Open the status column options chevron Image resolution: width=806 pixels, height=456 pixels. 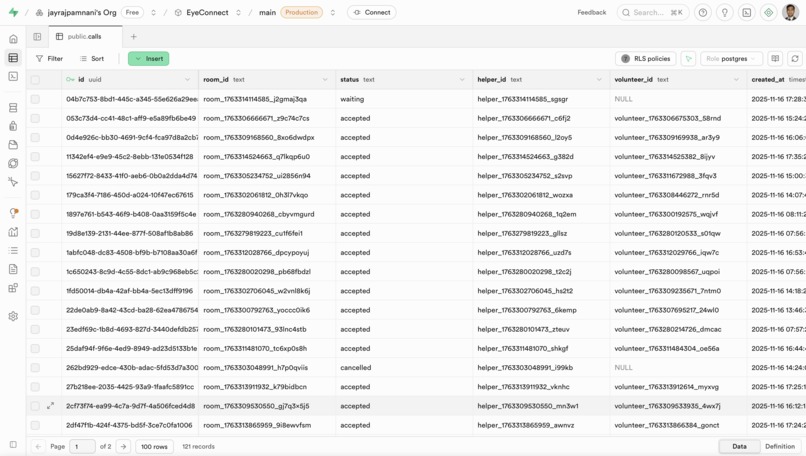point(462,80)
